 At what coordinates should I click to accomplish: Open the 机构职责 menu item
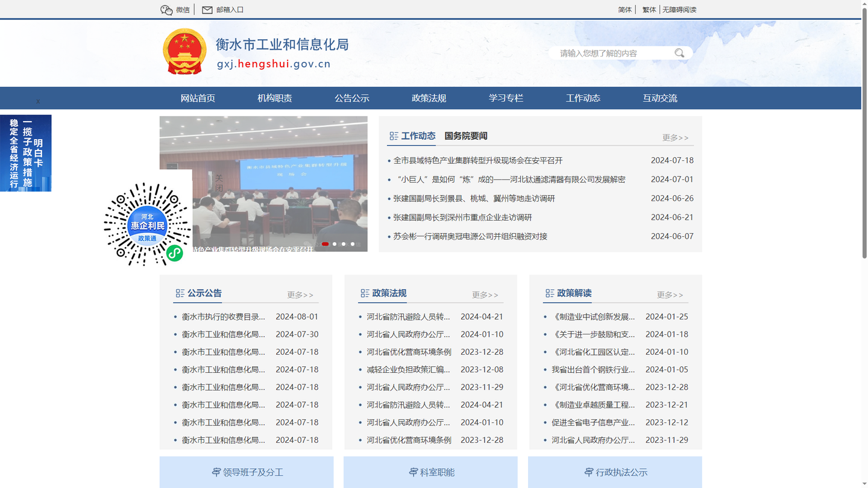tap(275, 98)
